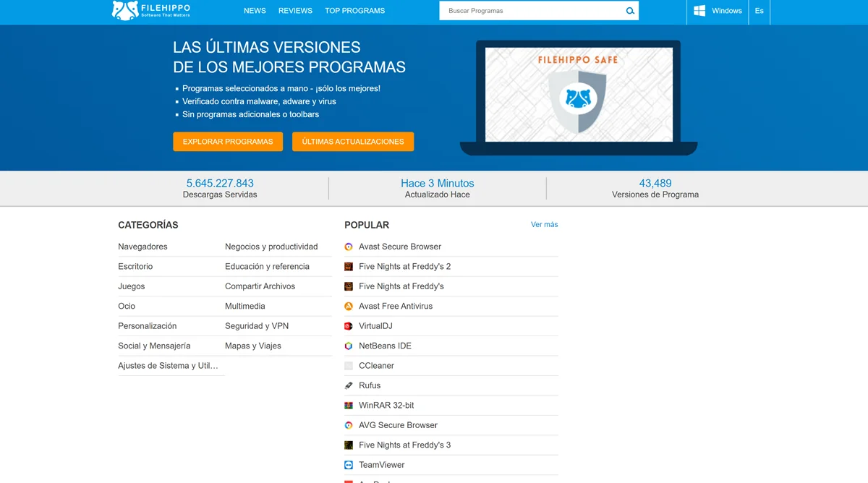Click the ÚLTIMAS ACTUALIZACIONES button

[353, 142]
